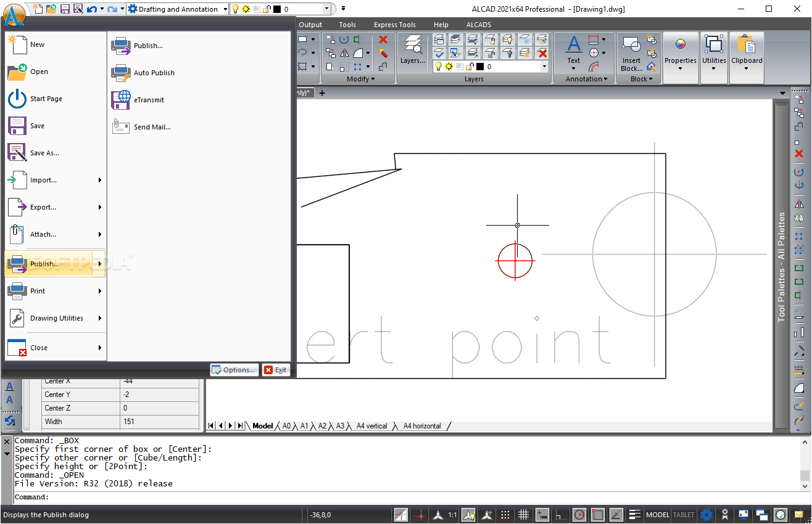Toggle Ortho mode in status bar

point(561,515)
